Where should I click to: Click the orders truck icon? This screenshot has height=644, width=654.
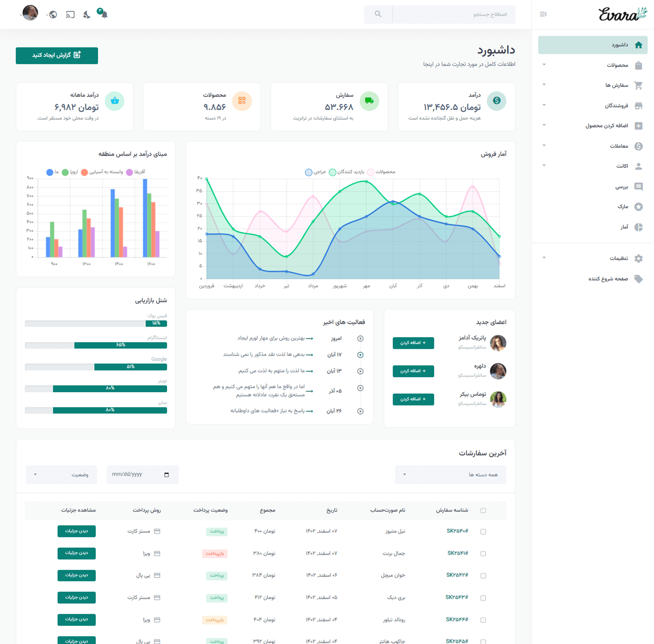369,101
